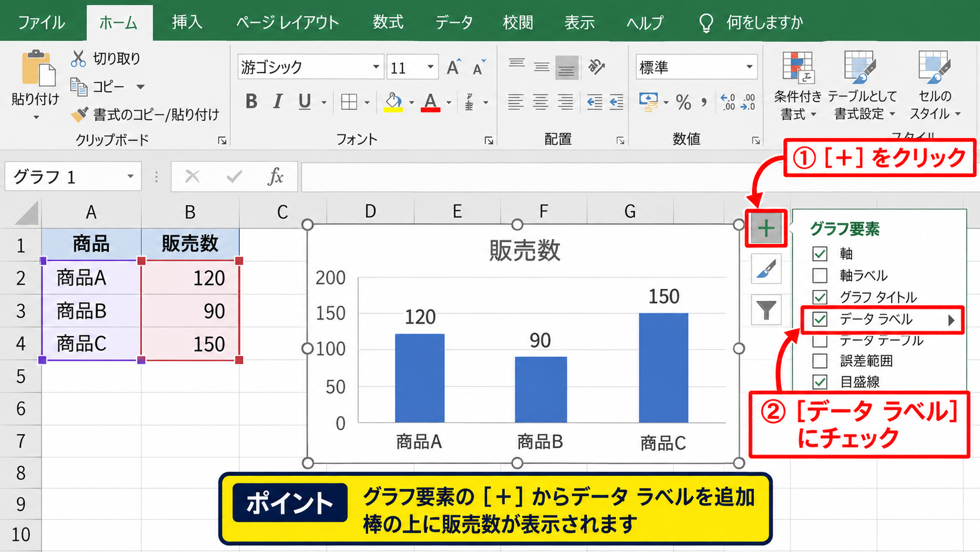Viewport: 980px width, 552px height.
Task: Apply percent style
Action: (683, 103)
